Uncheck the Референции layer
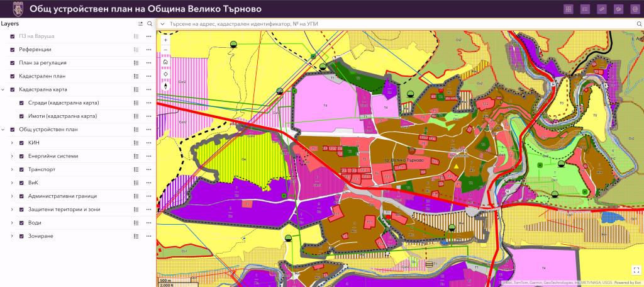 coord(13,49)
